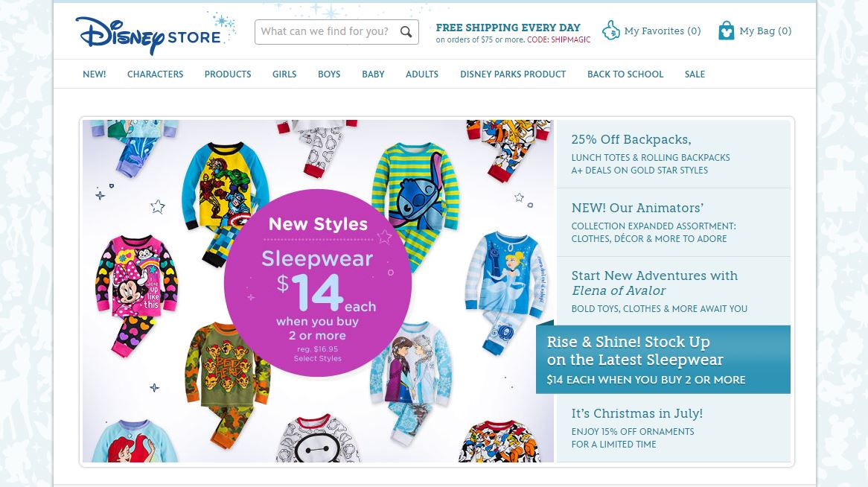This screenshot has width=868, height=487.
Task: Go to the SALE section
Action: [695, 74]
